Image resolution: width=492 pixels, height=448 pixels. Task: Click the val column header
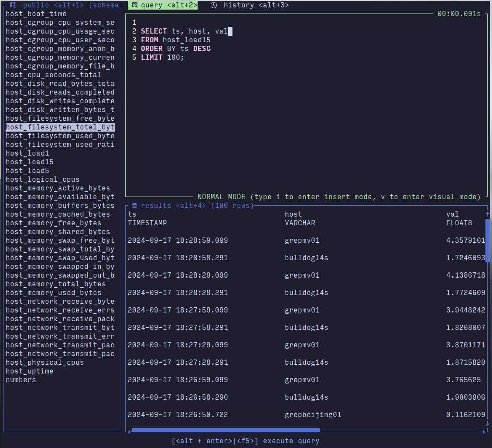click(x=452, y=214)
